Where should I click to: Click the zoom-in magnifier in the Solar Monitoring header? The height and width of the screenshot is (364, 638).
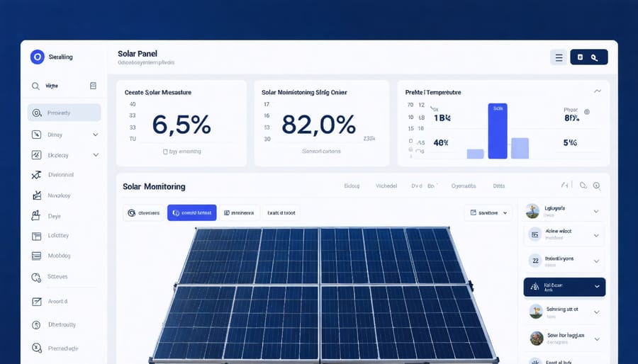pos(597,186)
